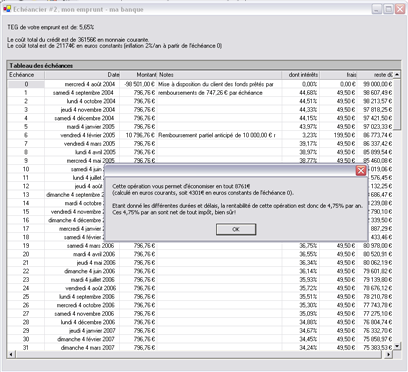408x372 pixels.
Task: Select date mardi 4 avril 2006
Action: click(x=94, y=254)
